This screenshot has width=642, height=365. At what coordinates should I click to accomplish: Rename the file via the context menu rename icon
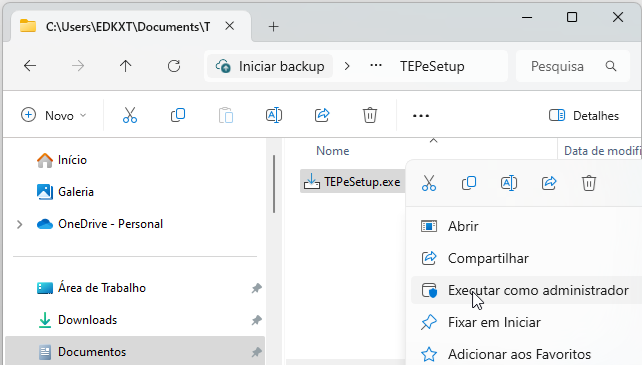(x=509, y=183)
